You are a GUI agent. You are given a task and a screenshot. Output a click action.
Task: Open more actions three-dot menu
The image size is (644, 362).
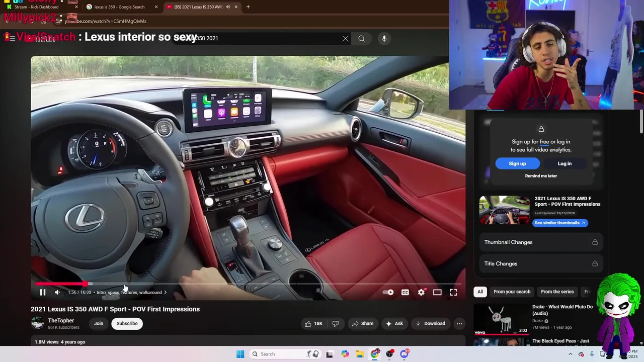[x=459, y=323]
